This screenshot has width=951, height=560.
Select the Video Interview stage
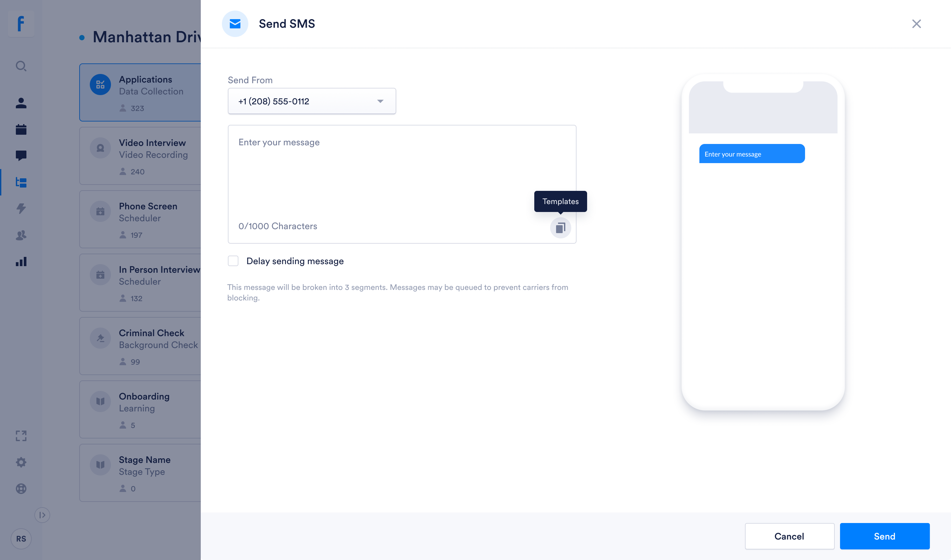tap(140, 156)
